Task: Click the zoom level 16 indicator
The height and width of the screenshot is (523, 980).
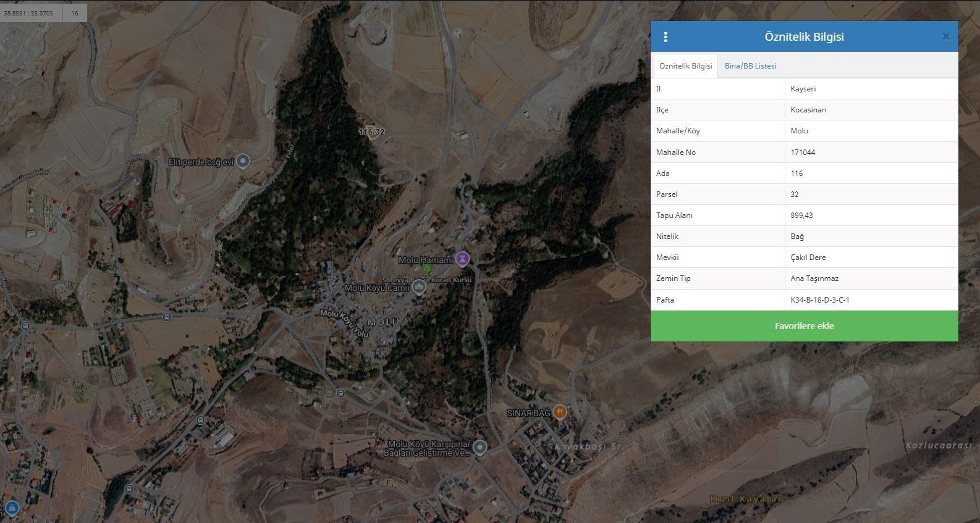Action: click(x=75, y=13)
